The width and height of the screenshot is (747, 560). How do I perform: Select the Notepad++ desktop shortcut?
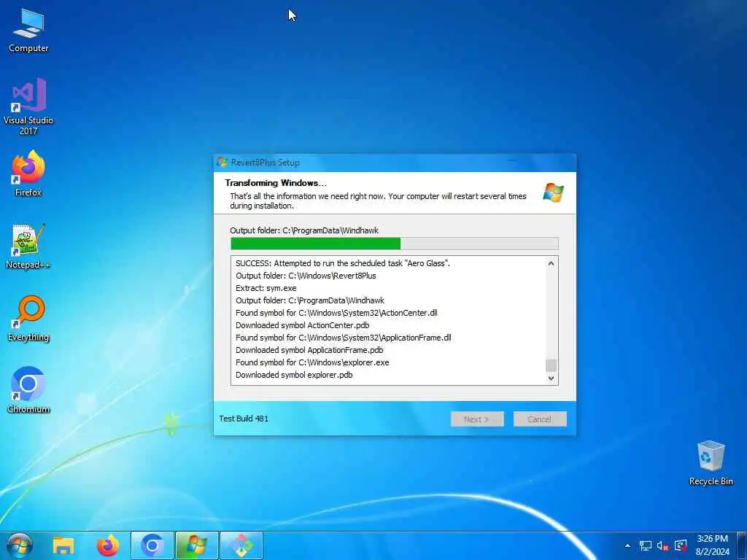(x=28, y=246)
